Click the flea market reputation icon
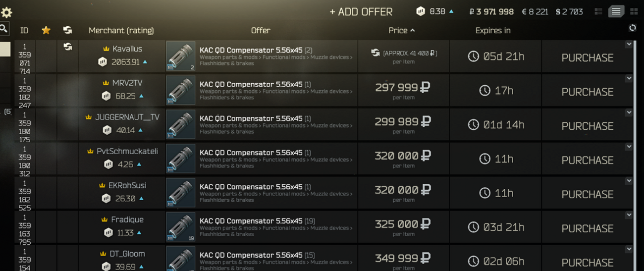The height and width of the screenshot is (271, 644). click(x=421, y=11)
